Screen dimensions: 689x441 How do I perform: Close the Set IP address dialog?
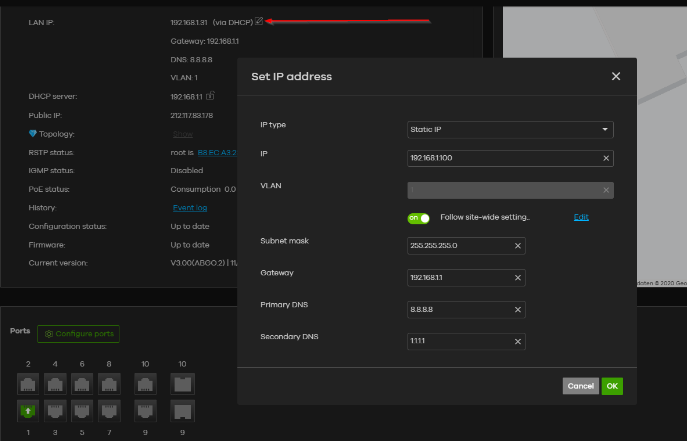click(616, 76)
